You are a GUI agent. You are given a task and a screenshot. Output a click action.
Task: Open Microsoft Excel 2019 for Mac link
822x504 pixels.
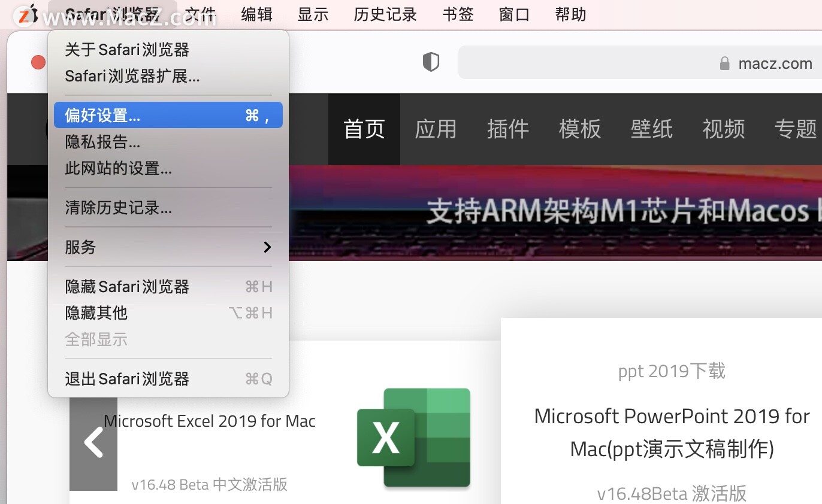tap(210, 421)
